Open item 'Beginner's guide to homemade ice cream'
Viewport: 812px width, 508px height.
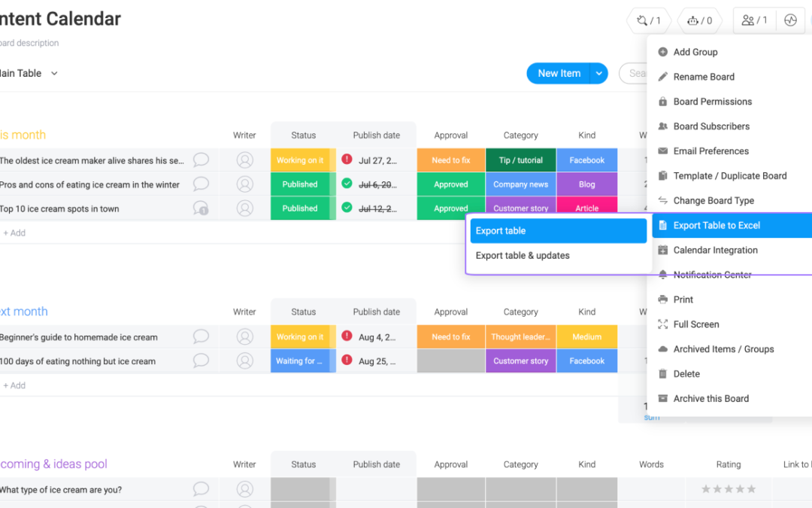[79, 337]
